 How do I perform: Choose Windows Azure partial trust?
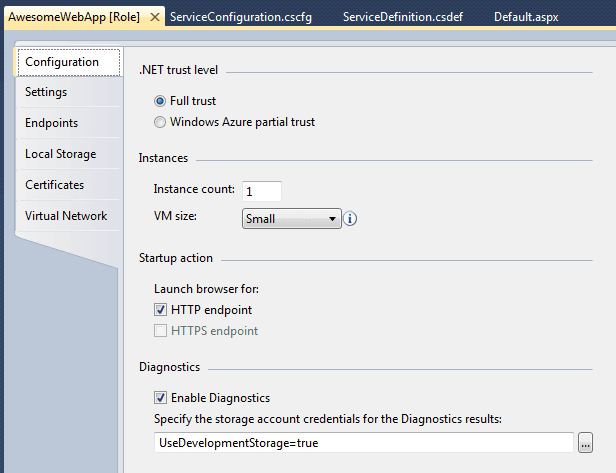[x=160, y=122]
